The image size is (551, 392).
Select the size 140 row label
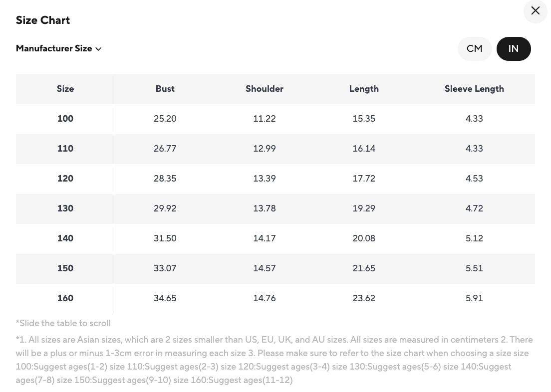coord(65,238)
